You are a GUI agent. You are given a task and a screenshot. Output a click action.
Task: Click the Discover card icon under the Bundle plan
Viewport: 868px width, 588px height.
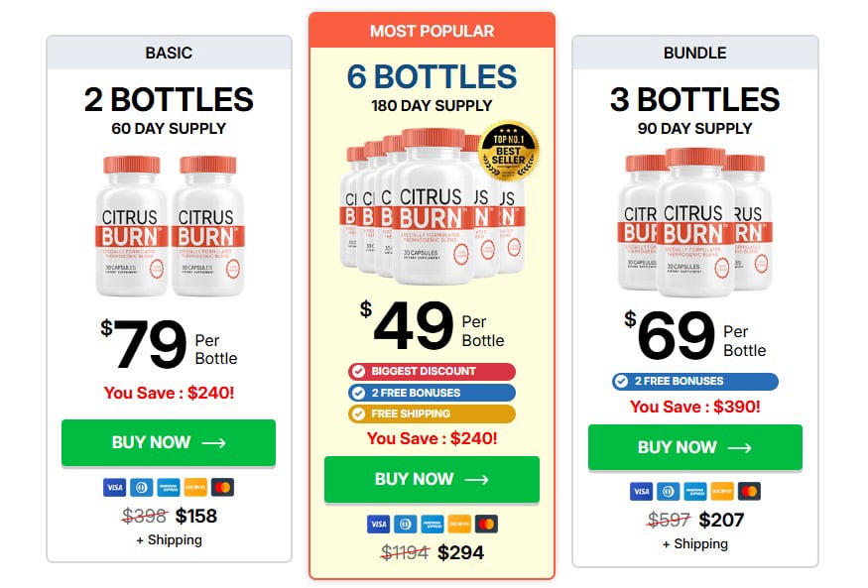point(721,492)
